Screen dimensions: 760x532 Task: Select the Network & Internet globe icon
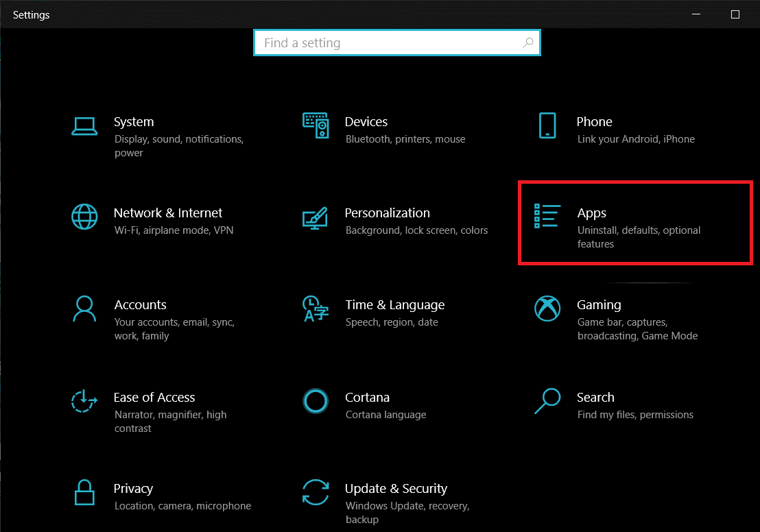[84, 217]
